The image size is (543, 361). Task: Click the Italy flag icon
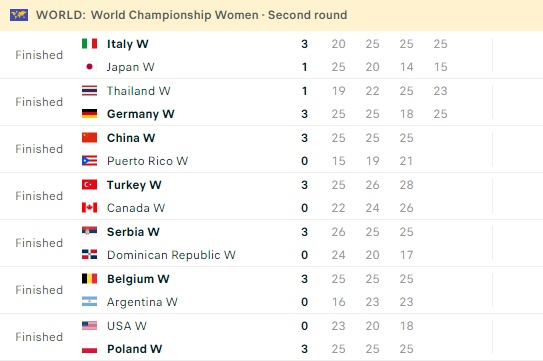[x=89, y=44]
